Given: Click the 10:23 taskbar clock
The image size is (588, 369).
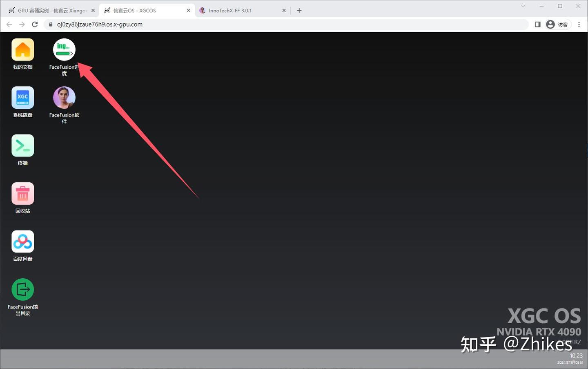Looking at the screenshot, I should pos(576,356).
